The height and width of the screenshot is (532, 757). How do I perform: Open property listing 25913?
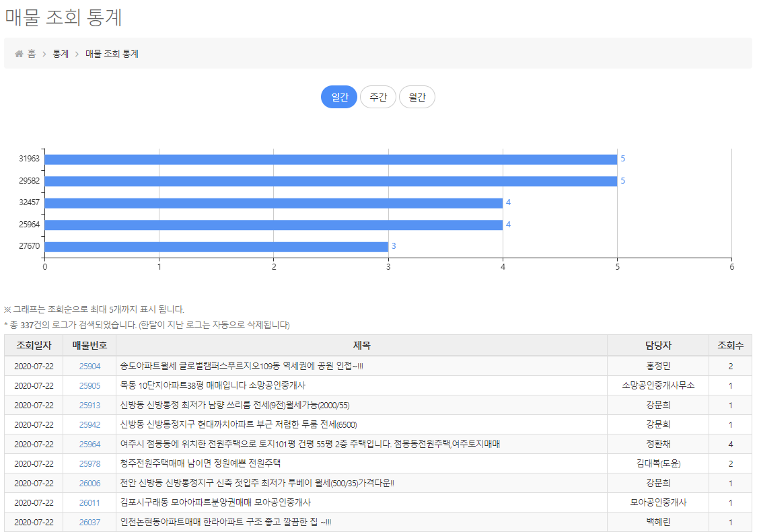89,404
